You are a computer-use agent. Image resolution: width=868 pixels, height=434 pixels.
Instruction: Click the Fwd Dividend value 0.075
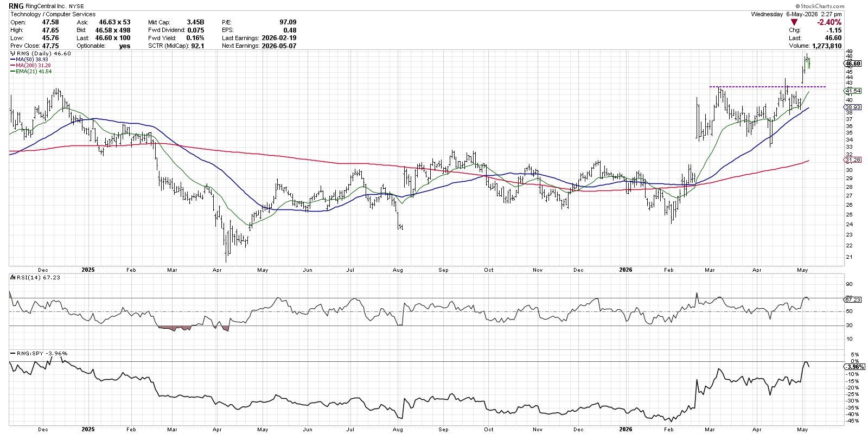tap(196, 30)
